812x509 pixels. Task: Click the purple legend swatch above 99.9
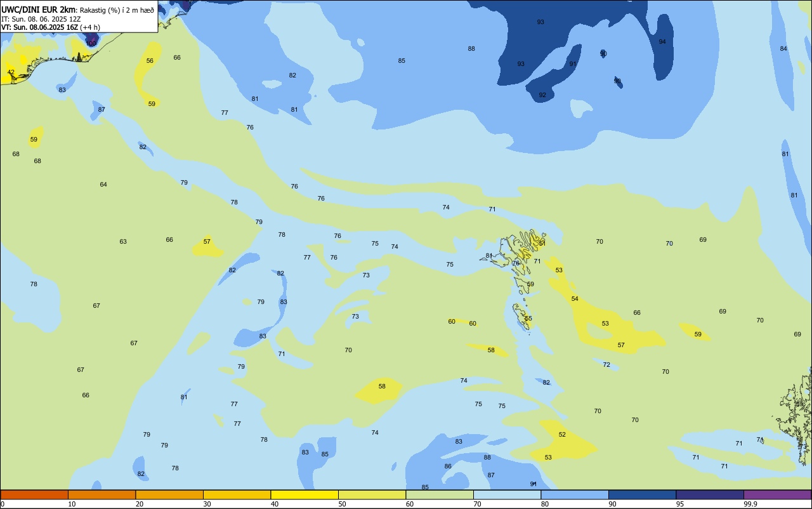777,494
